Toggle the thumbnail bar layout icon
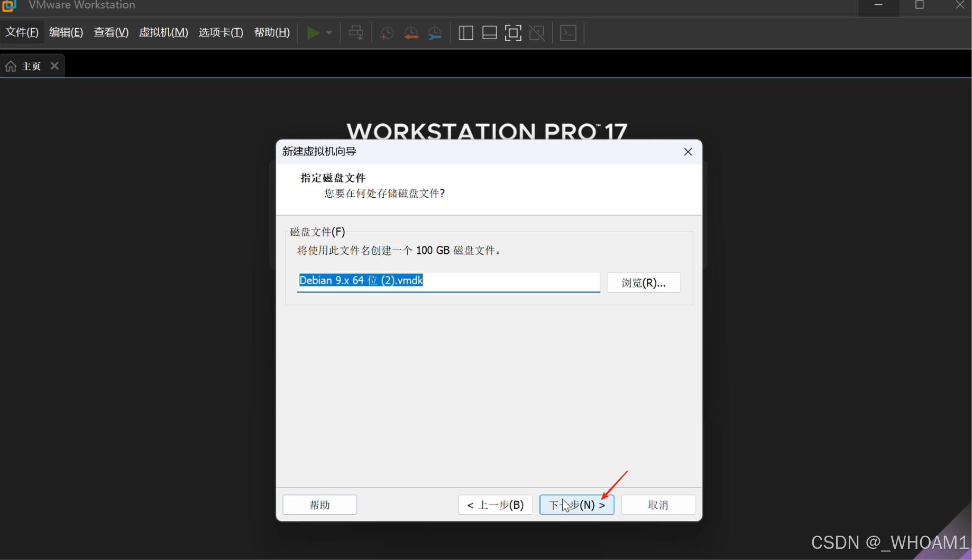This screenshot has height=560, width=972. pyautogui.click(x=490, y=33)
